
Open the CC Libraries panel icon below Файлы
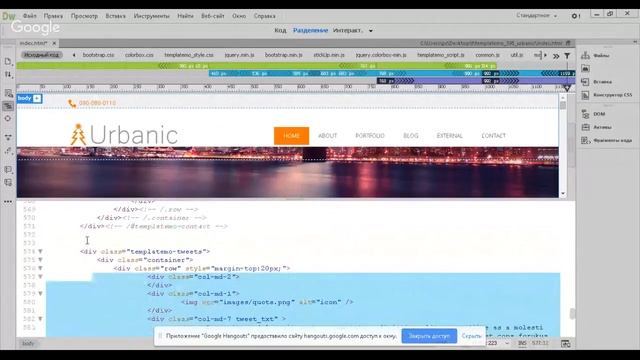[x=585, y=69]
